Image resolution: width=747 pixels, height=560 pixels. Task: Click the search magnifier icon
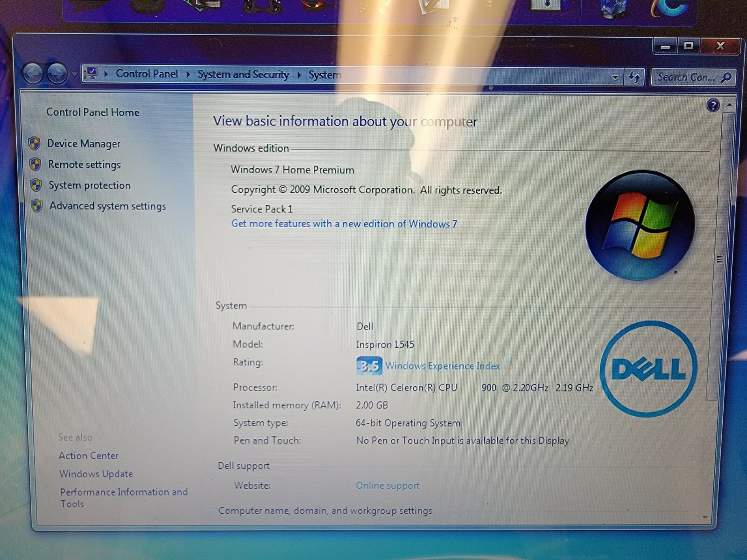pyautogui.click(x=726, y=77)
